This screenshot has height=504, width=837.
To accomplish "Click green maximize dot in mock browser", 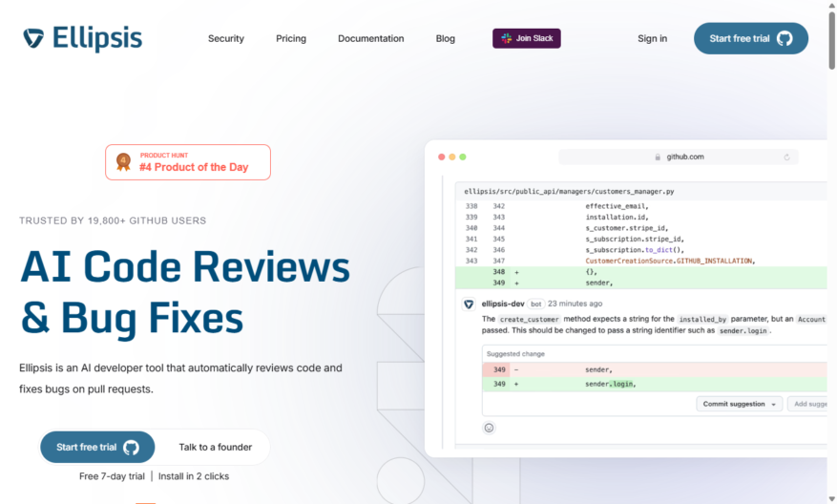I will (x=463, y=157).
